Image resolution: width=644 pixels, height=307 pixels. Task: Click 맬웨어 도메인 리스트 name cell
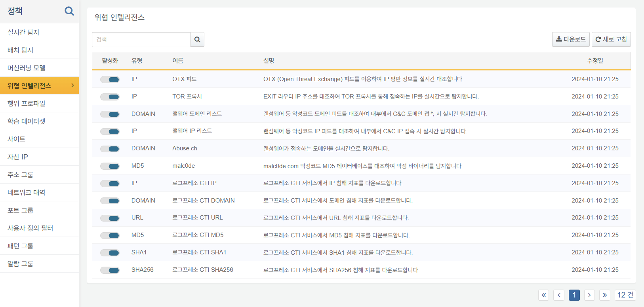click(x=197, y=114)
